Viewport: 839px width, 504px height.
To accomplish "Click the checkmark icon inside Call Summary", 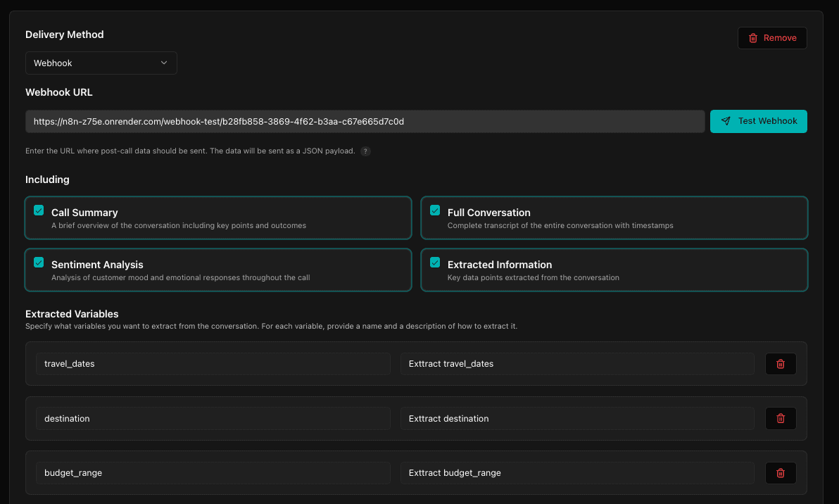I will [x=39, y=209].
